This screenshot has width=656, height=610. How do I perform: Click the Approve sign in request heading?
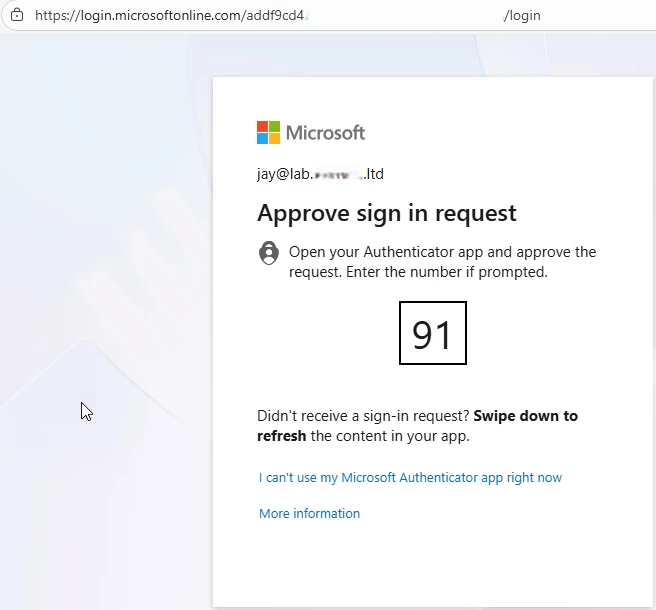[387, 213]
